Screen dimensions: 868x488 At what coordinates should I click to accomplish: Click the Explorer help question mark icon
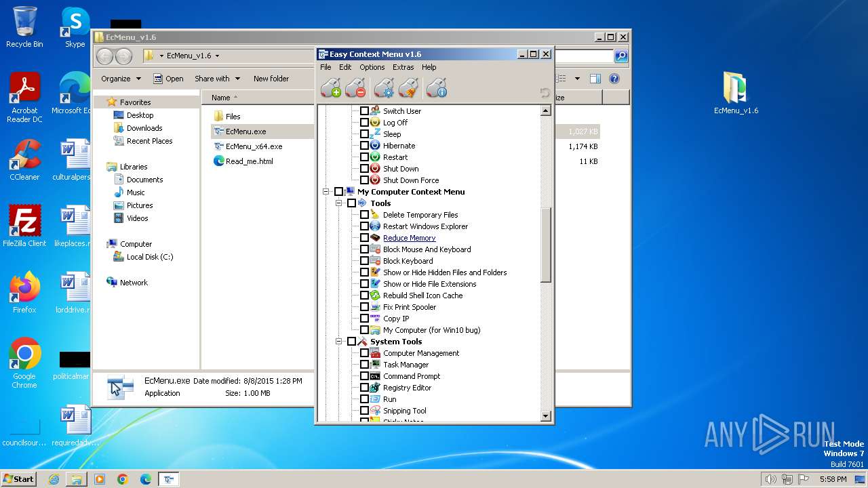click(x=614, y=79)
